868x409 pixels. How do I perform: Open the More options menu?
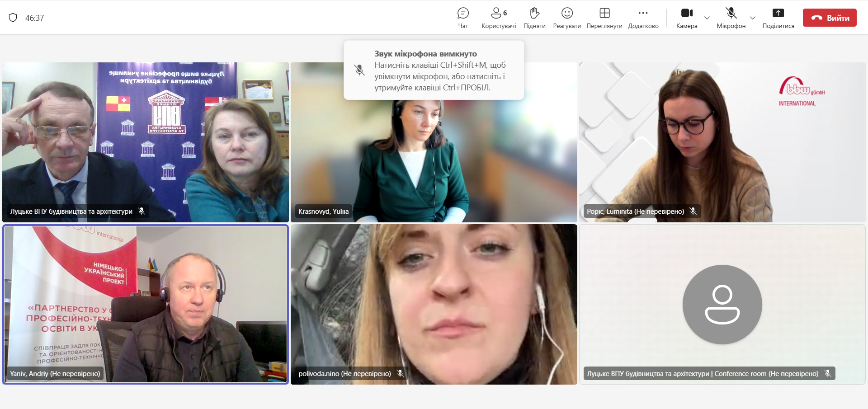click(x=643, y=18)
